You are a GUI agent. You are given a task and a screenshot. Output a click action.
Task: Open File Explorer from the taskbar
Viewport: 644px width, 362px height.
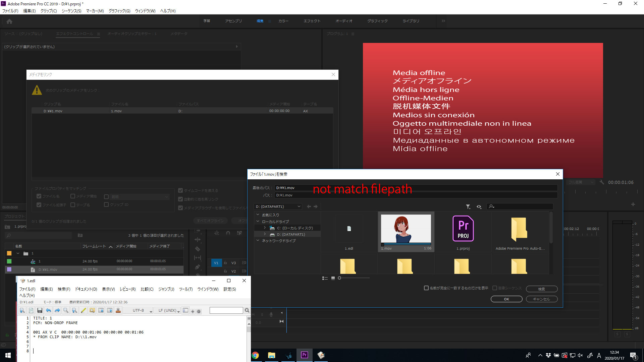[272, 355]
